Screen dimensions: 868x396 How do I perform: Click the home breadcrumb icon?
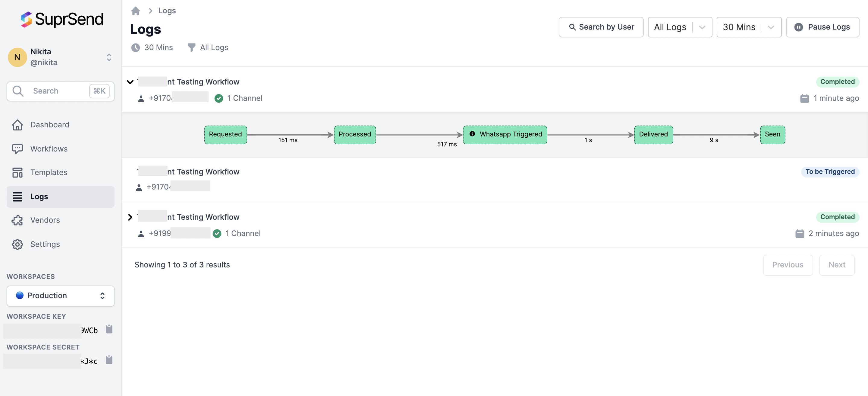[135, 11]
